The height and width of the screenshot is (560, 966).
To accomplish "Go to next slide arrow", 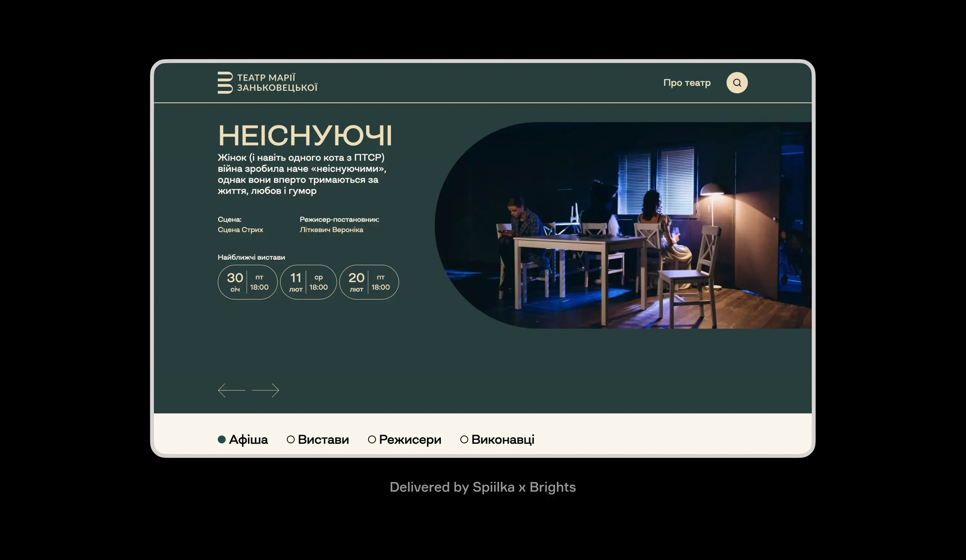I will (266, 390).
